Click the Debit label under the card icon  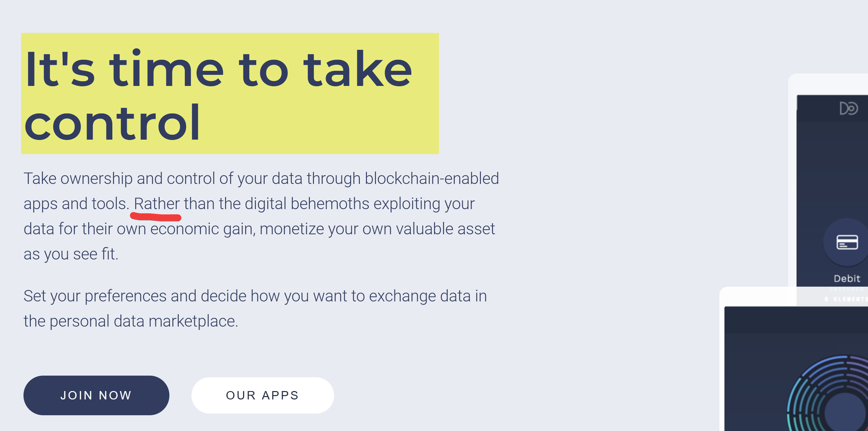[x=847, y=279]
